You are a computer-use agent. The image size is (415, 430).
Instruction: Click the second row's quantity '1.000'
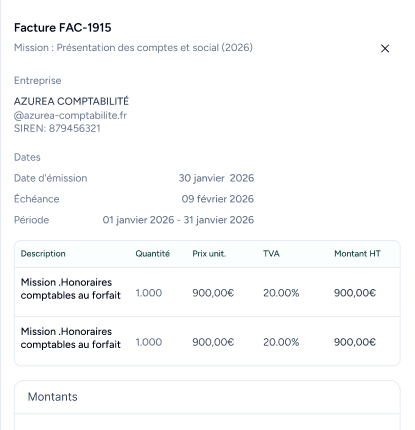pos(149,342)
